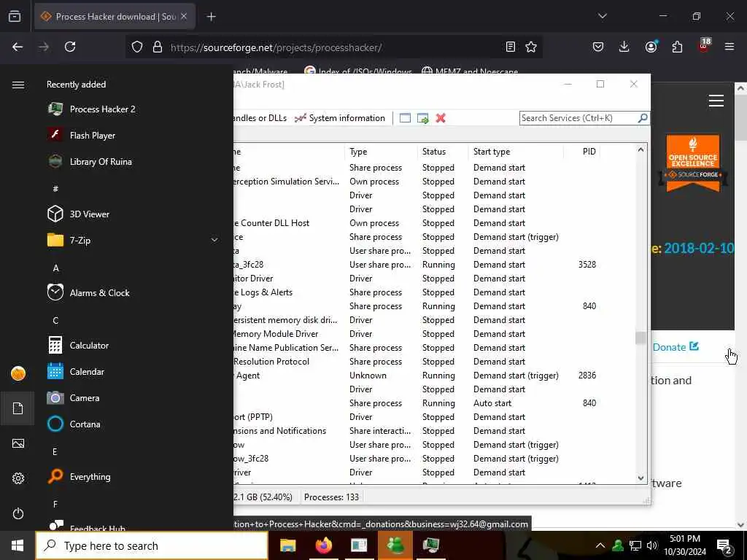Click the Open Source Excellence badge
Screen dimensions: 747x560
click(693, 163)
